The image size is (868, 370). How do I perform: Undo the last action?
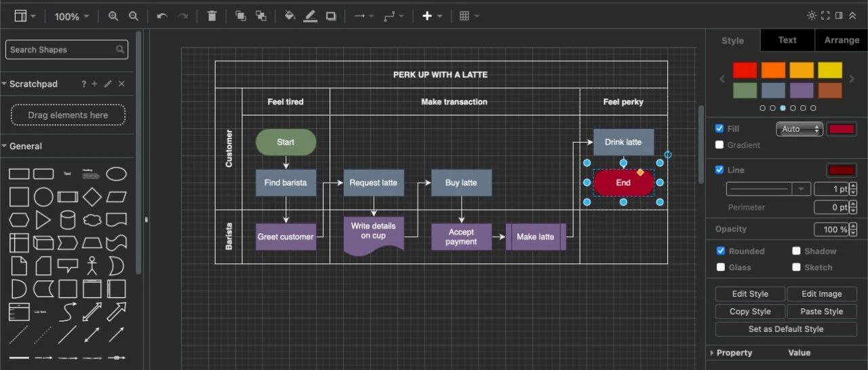point(162,16)
